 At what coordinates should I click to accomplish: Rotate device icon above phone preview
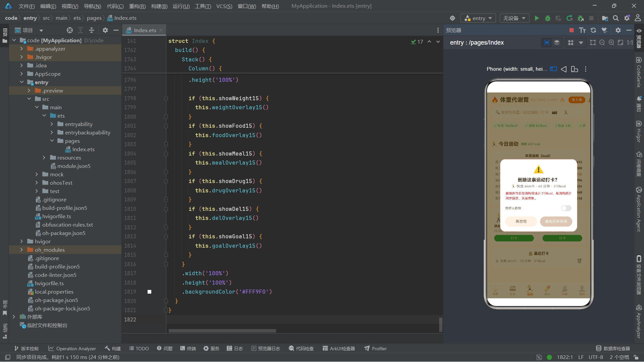[x=575, y=69]
